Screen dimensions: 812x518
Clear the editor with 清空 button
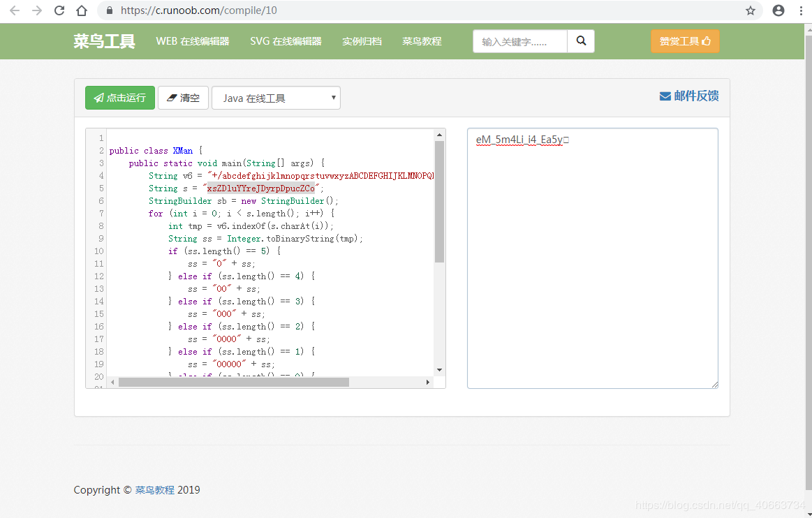tap(184, 97)
